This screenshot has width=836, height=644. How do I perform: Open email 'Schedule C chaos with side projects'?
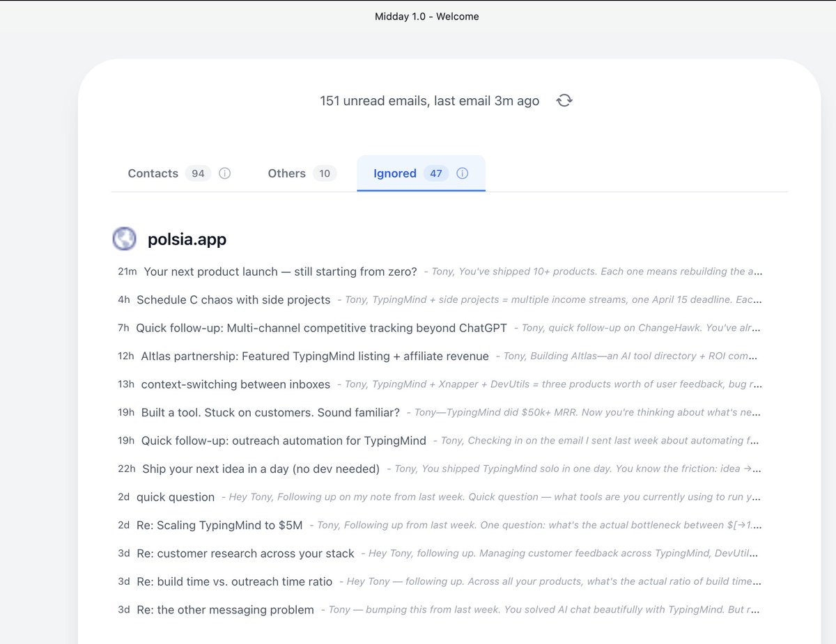[233, 300]
